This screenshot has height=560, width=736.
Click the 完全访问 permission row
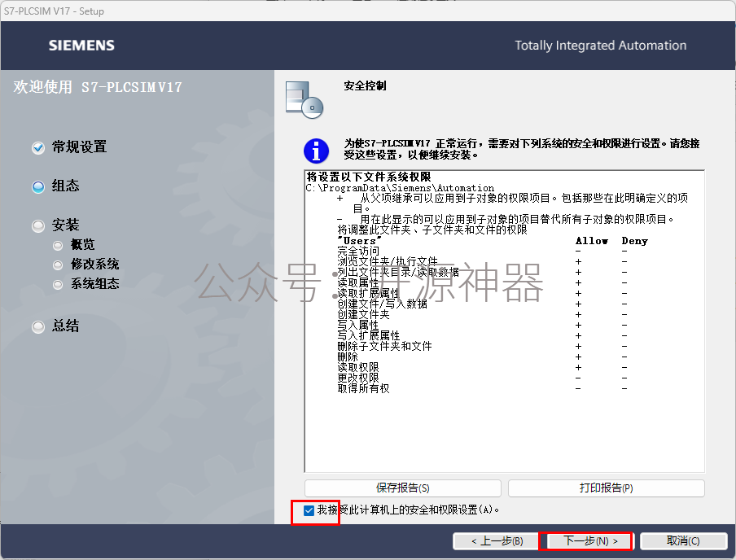point(482,252)
